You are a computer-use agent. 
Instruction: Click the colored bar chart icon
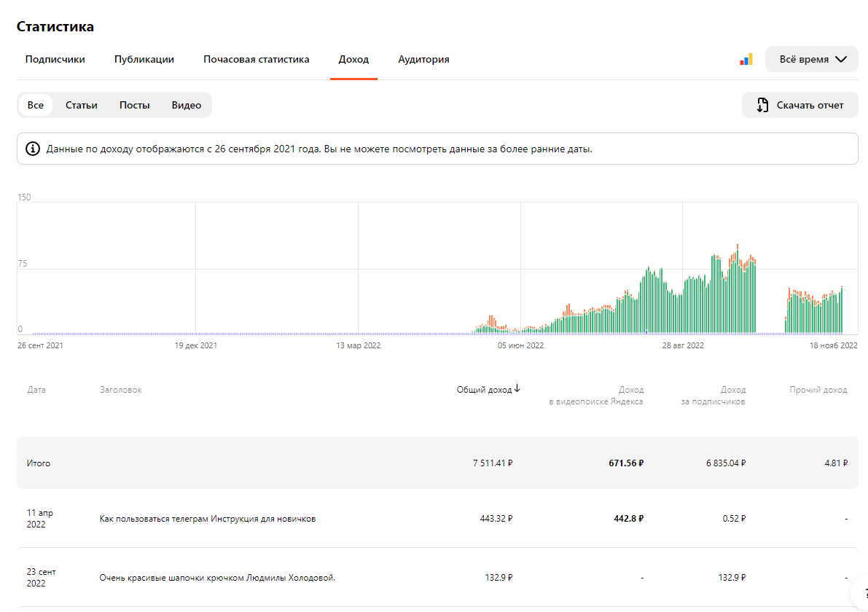tap(746, 60)
